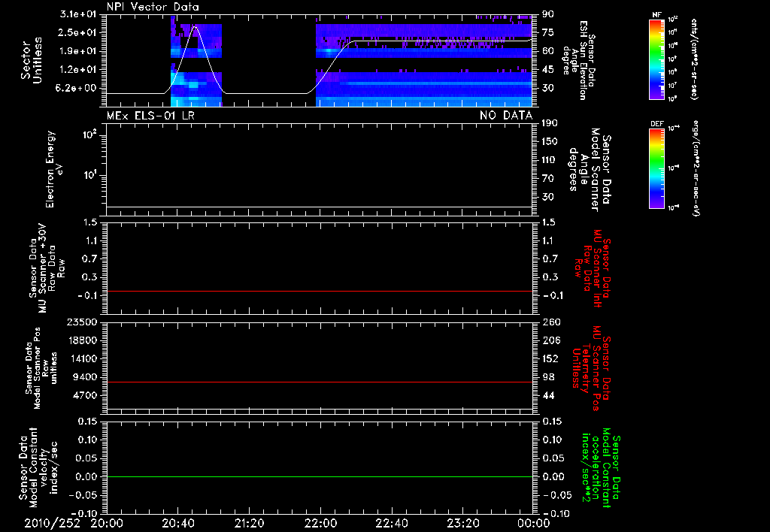Click the '98' telemetry tick label

[548, 377]
